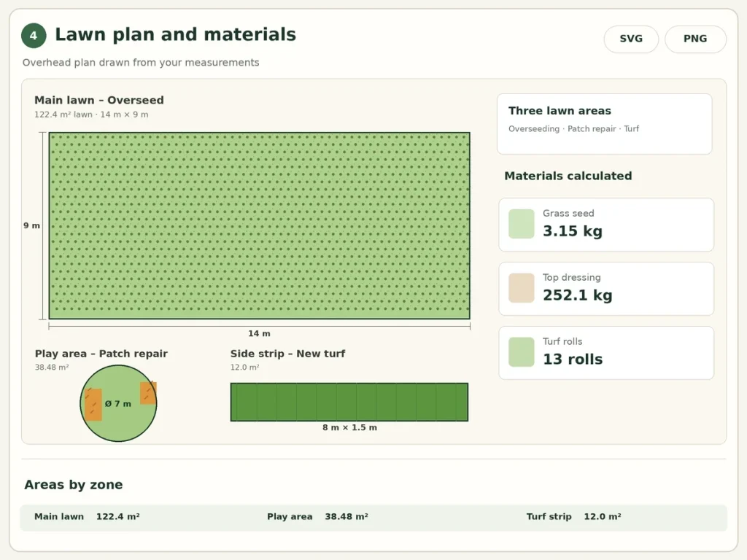Click the 'Areas by zone' heading
This screenshot has width=747, height=560.
[x=74, y=485]
